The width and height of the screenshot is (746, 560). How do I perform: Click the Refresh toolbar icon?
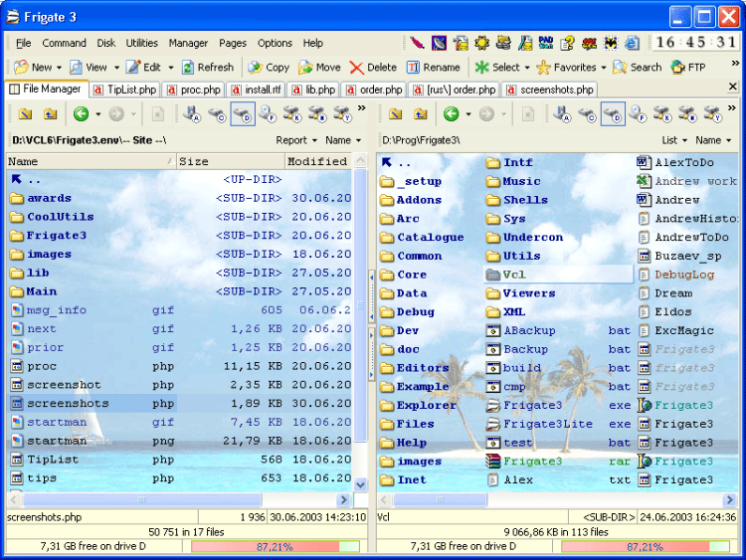(207, 68)
